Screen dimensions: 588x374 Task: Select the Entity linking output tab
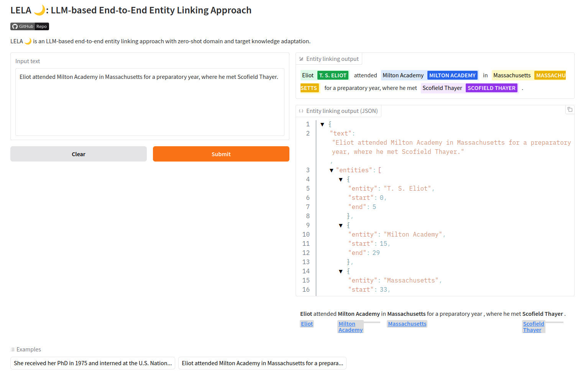point(332,59)
